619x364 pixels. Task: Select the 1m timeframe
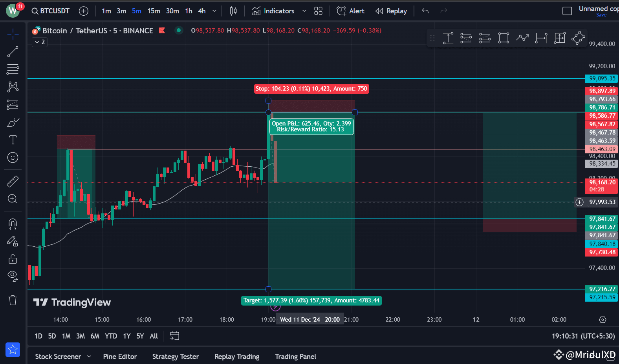(106, 11)
